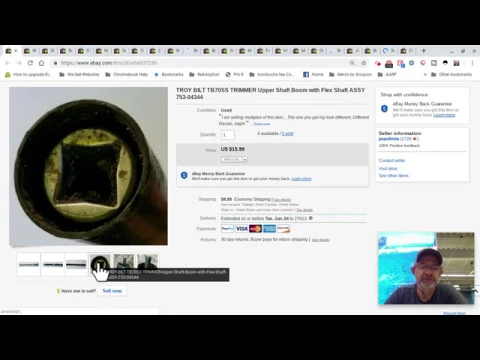Click the American Express payment logo
The width and height of the screenshot is (480, 360).
point(269,229)
